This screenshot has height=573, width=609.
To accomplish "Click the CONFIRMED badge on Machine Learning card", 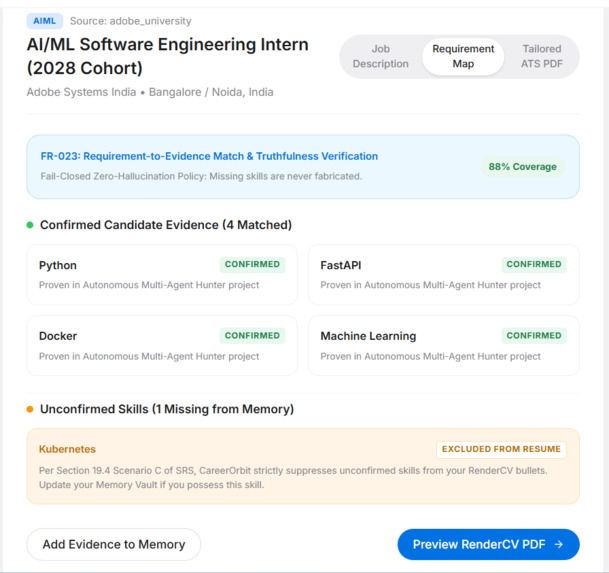I will [534, 336].
